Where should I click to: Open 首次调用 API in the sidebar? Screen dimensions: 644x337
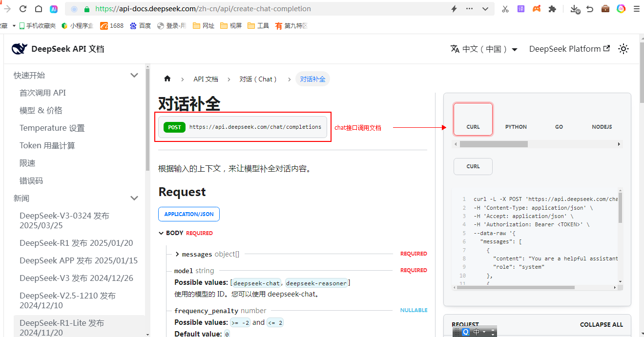pyautogui.click(x=42, y=93)
